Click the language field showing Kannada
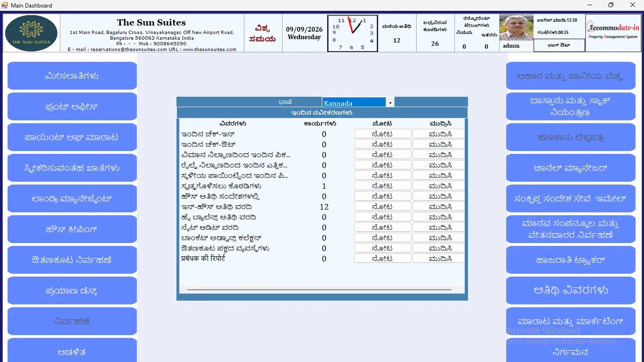 pyautogui.click(x=354, y=102)
